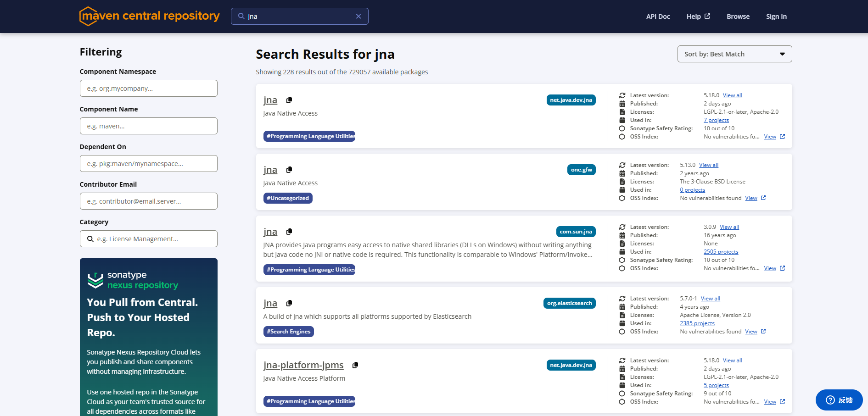Screen dimensions: 868x416
Task: Click View all versions for jna 5.13.0
Action: pyautogui.click(x=708, y=165)
